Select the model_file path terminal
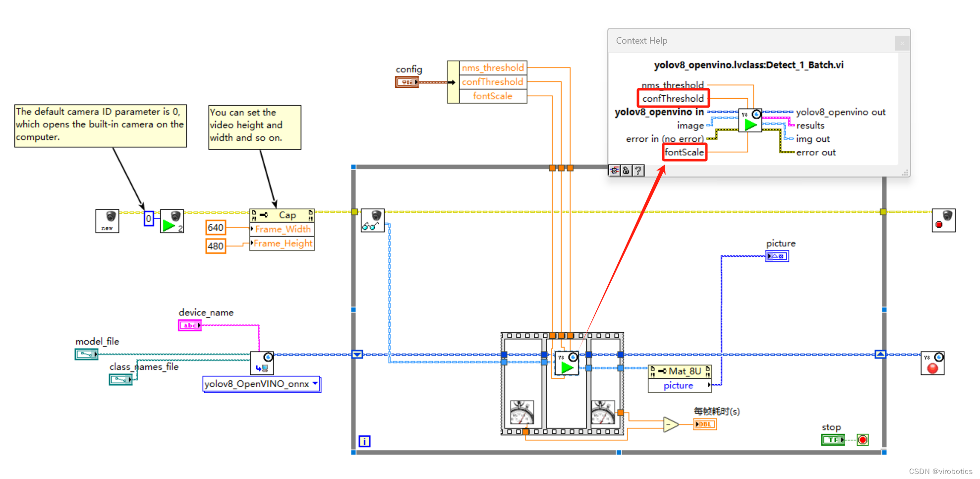The height and width of the screenshot is (479, 980). 87,354
